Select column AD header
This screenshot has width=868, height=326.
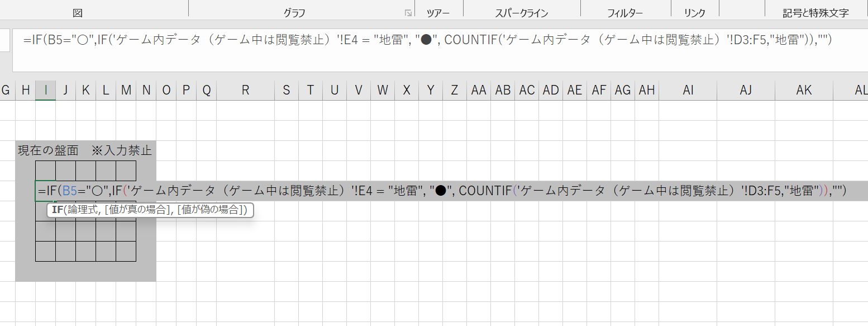tap(551, 90)
